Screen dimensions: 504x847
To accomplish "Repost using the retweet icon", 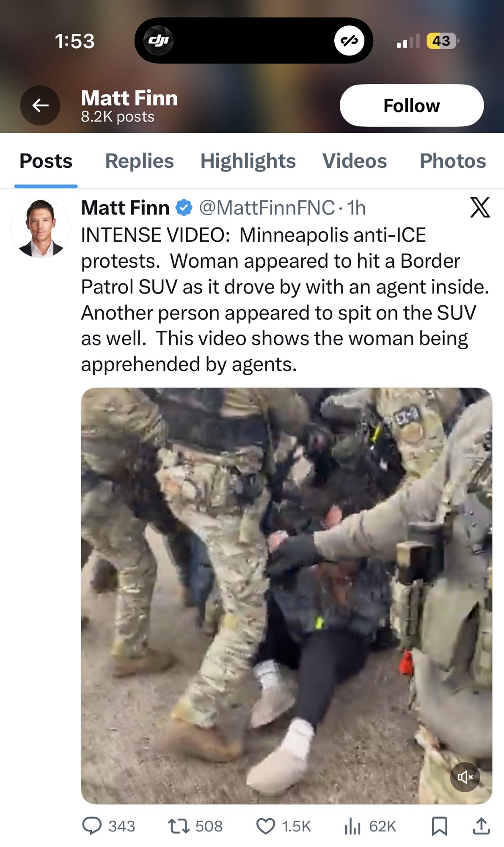I will pos(179,826).
